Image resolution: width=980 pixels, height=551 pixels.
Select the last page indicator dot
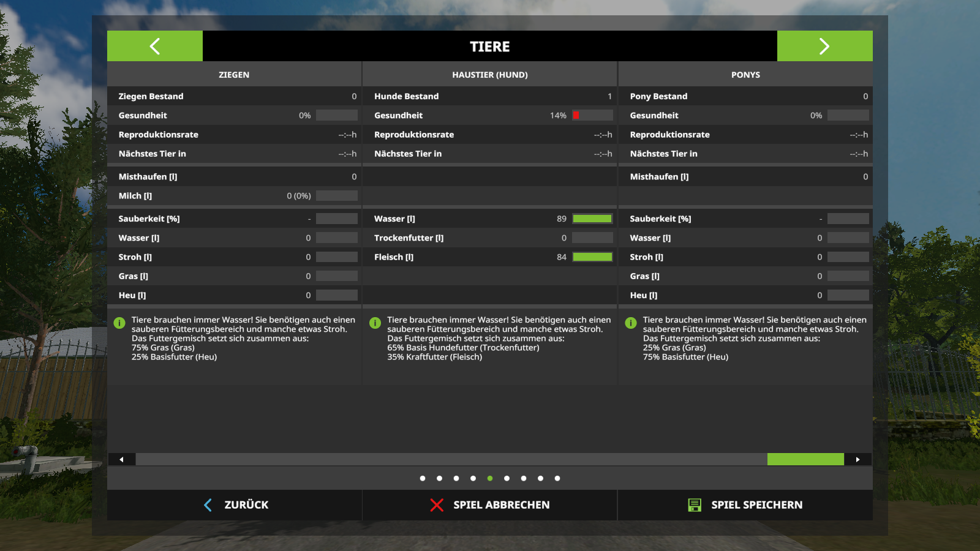(557, 479)
